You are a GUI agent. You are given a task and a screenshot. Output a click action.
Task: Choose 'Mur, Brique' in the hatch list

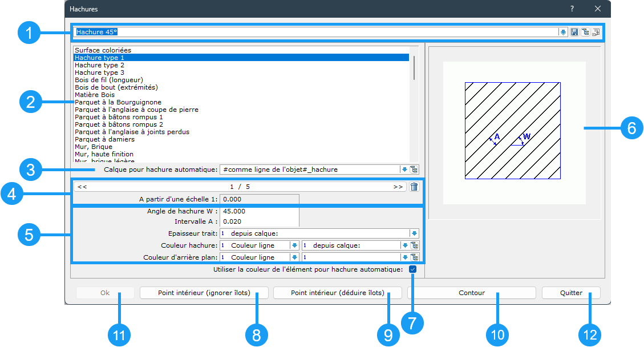tap(94, 147)
